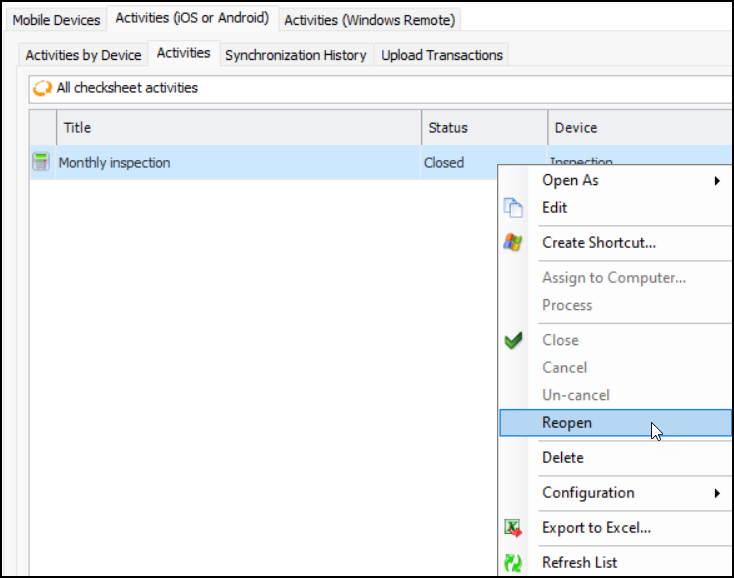
Task: Click the green Refresh List icon
Action: pyautogui.click(x=513, y=562)
